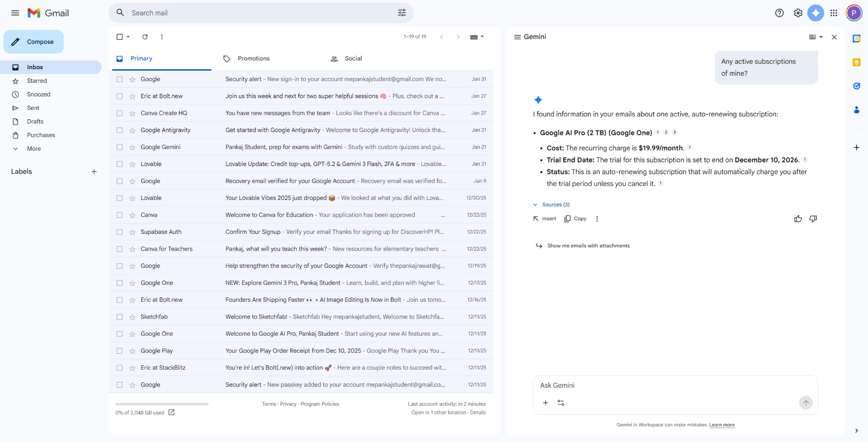Viewport: 868px width, 442px height.
Task: Open the Settings gear icon
Action: (798, 13)
